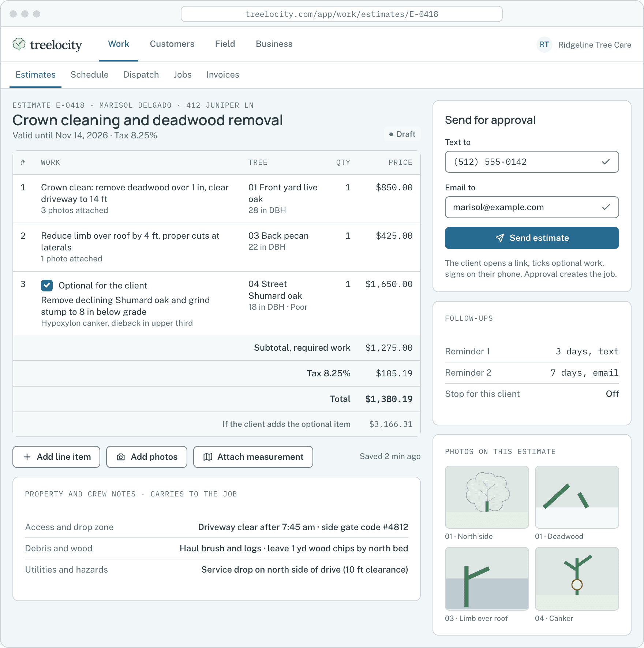Click the checkmark in the phone number field
The width and height of the screenshot is (644, 648).
coord(606,162)
